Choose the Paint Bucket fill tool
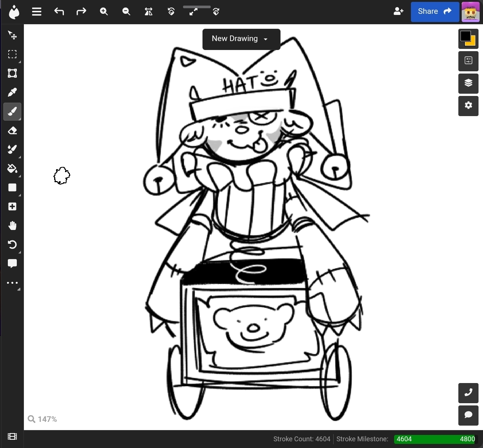The image size is (483, 448). [12, 168]
